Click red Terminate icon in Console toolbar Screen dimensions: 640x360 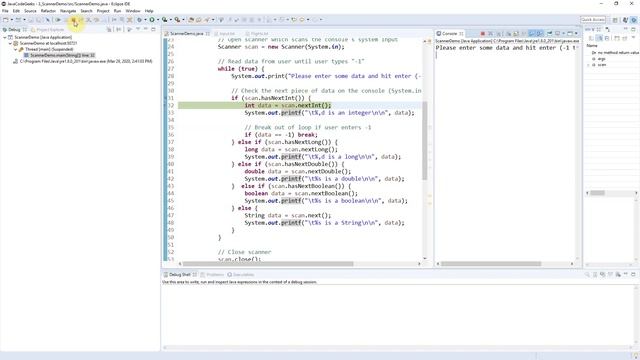(x=482, y=33)
